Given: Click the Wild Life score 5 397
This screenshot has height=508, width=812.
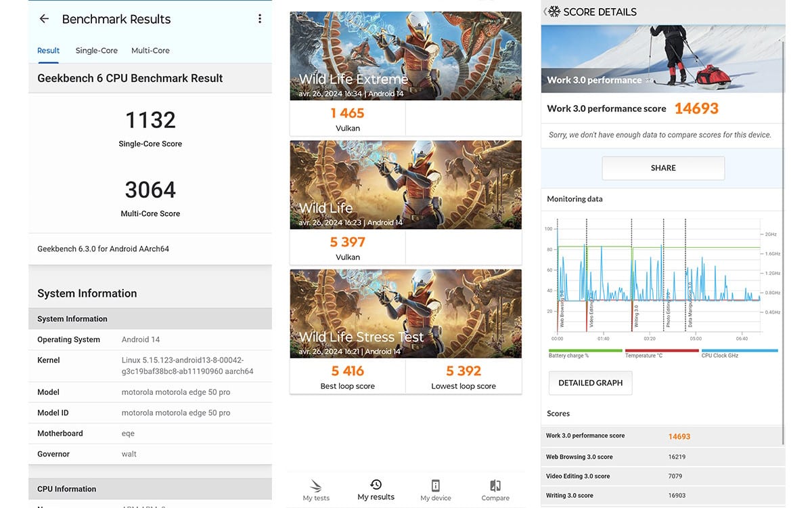Looking at the screenshot, I should [x=348, y=242].
